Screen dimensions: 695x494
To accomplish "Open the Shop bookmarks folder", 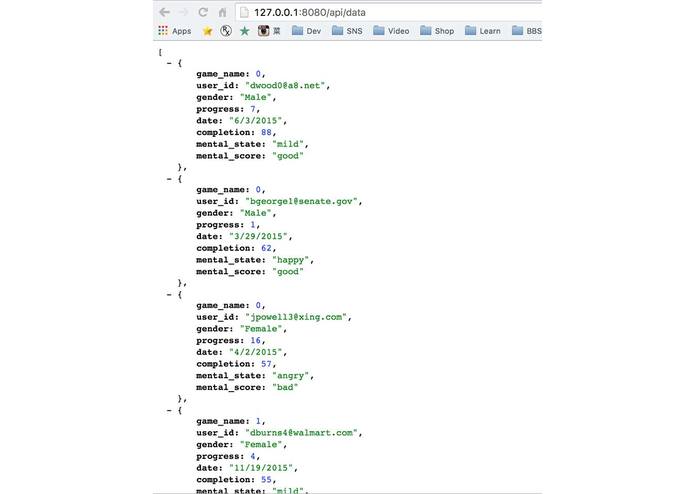I will click(437, 31).
